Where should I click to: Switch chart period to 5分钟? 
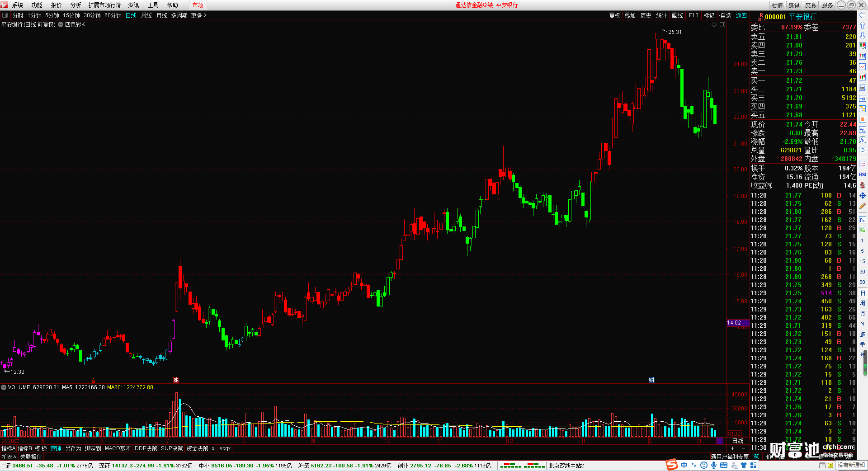tap(52, 15)
